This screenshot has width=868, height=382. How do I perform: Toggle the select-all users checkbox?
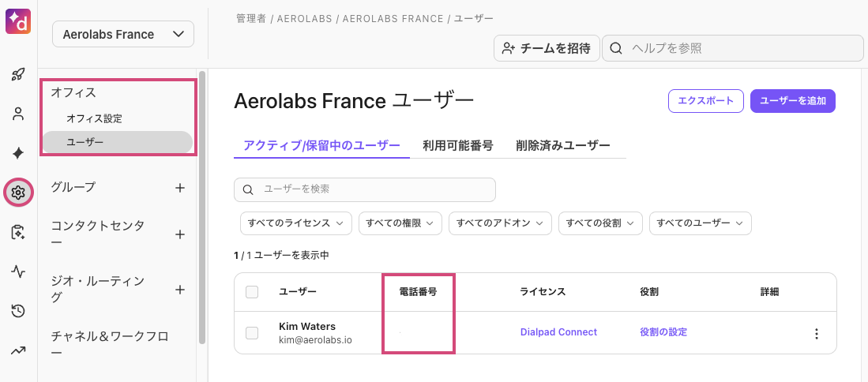coord(252,292)
